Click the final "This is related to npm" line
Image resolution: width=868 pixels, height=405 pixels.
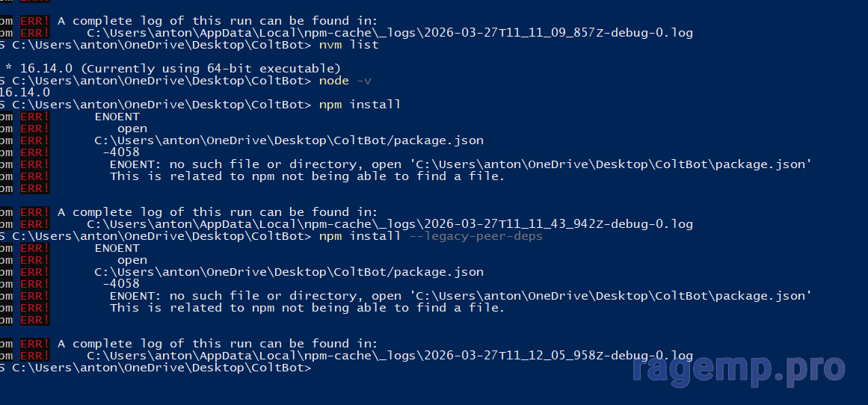[307, 308]
